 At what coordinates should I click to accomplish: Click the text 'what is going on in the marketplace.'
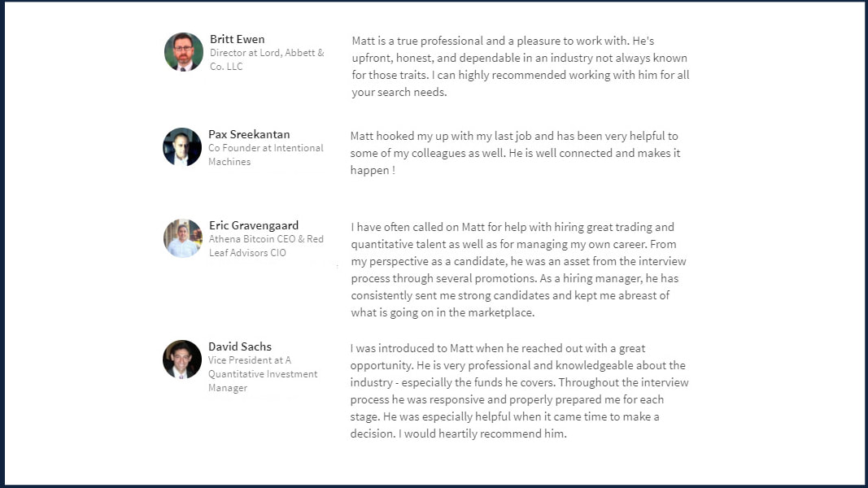tap(443, 312)
